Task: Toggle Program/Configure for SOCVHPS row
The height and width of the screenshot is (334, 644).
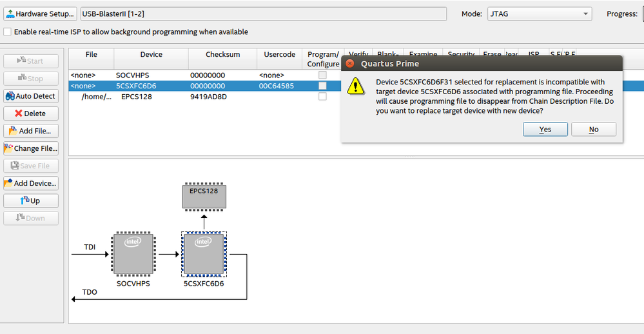Action: 322,75
